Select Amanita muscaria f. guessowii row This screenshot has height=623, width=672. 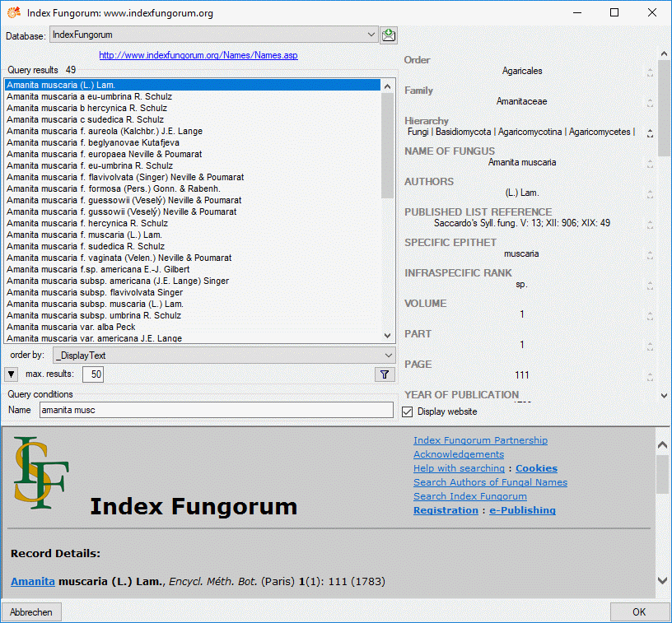[x=193, y=200]
